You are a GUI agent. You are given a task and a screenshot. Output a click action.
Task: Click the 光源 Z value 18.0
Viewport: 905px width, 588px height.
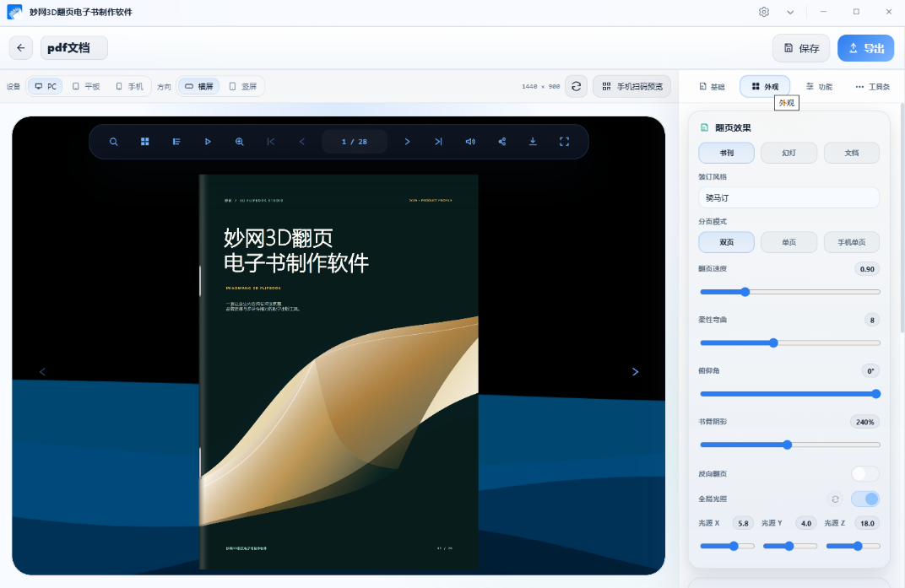pyautogui.click(x=867, y=523)
